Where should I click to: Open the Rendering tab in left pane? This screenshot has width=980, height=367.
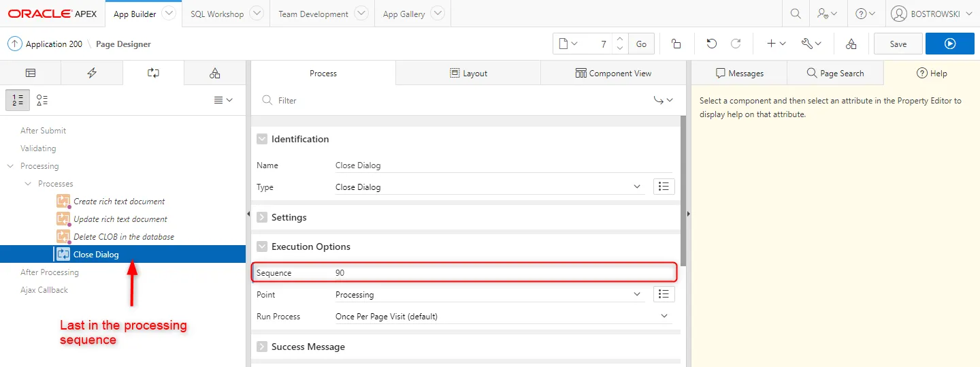(x=31, y=73)
